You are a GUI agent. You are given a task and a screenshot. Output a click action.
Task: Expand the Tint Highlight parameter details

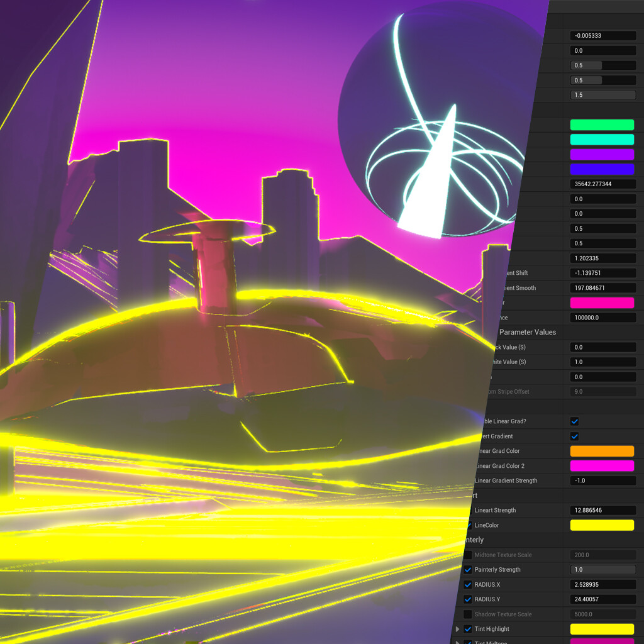(457, 629)
